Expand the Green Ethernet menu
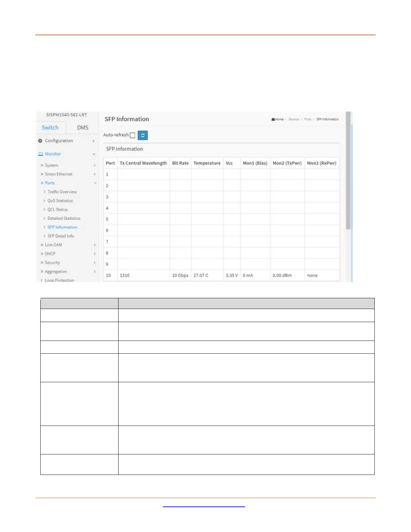This screenshot has width=411, height=532. [x=58, y=174]
